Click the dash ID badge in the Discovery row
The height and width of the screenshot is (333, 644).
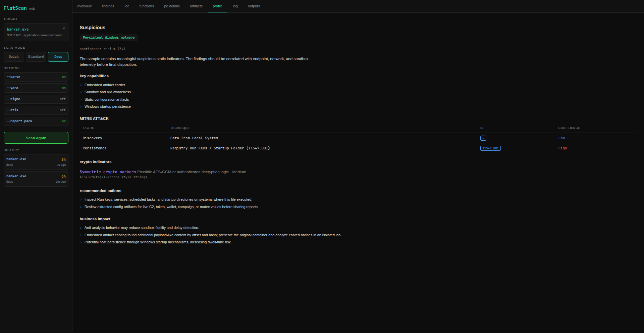pos(483,138)
